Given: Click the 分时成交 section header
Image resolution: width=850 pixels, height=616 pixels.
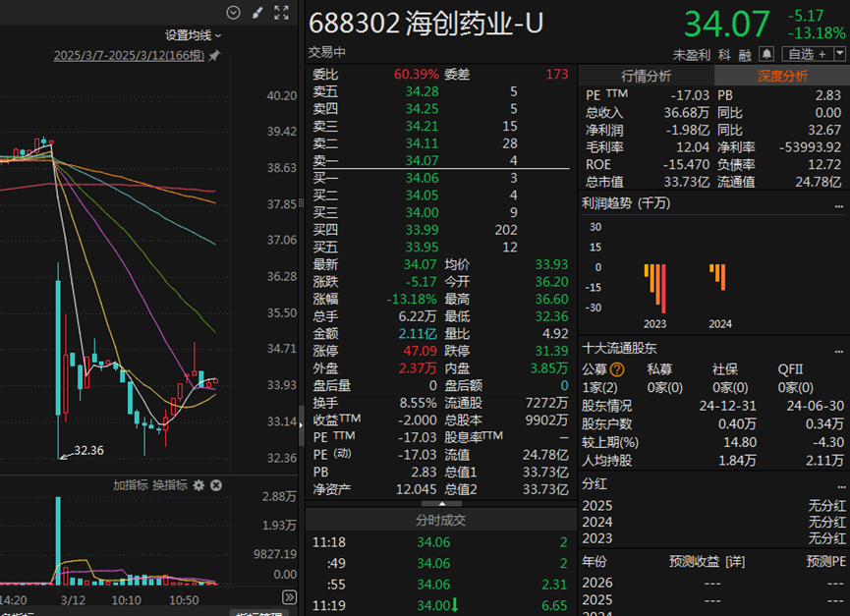Looking at the screenshot, I should 440,520.
